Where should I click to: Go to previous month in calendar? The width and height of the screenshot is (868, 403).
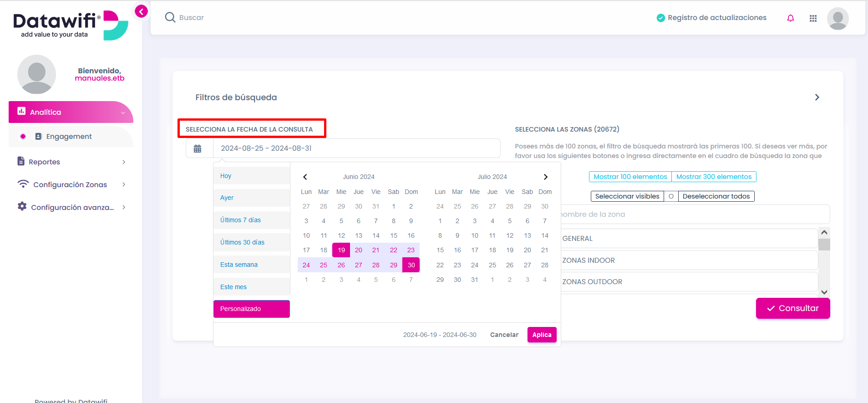click(305, 177)
